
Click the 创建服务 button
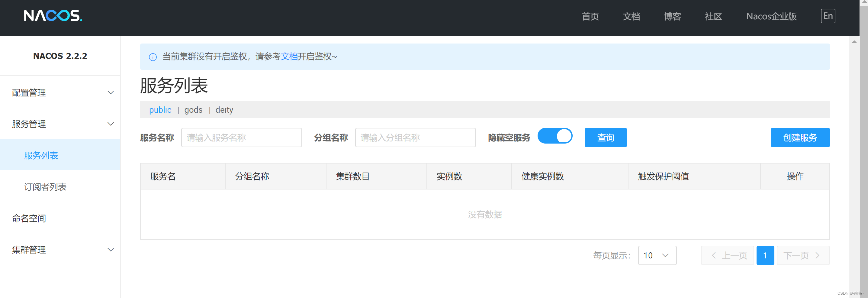(x=800, y=137)
